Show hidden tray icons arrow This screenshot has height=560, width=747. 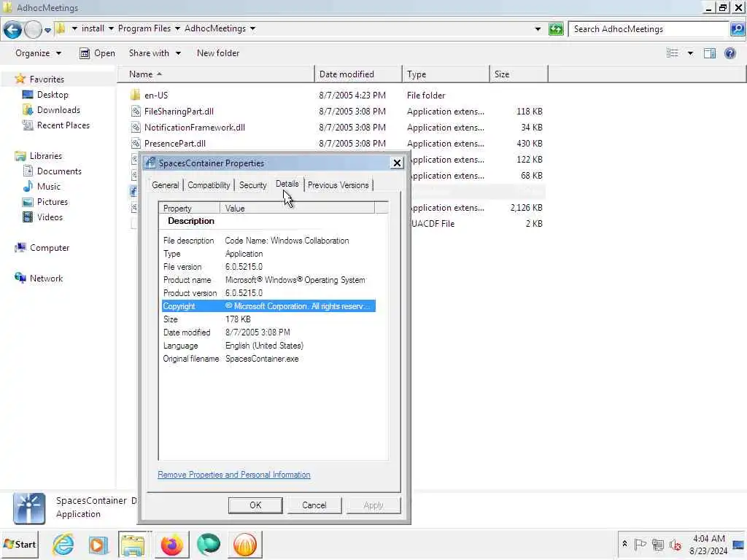coord(624,544)
